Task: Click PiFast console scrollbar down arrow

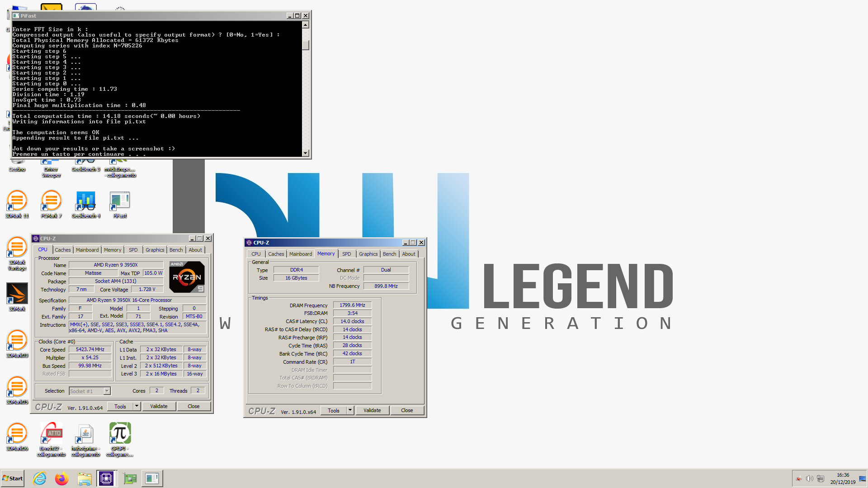Action: [306, 153]
